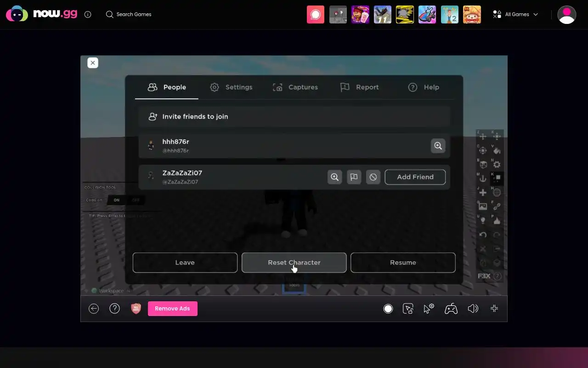Switch to the People tab
This screenshot has height=368, width=588.
[x=167, y=87]
